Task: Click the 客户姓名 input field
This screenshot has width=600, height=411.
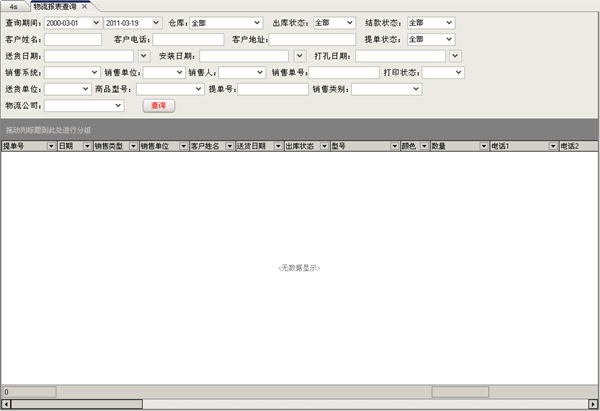Action: [72, 39]
